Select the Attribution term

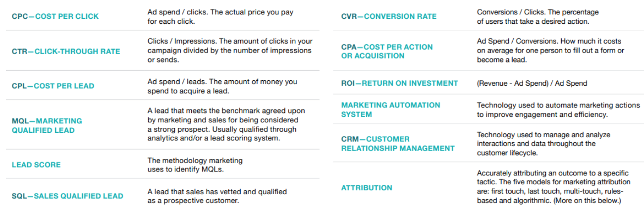click(367, 188)
